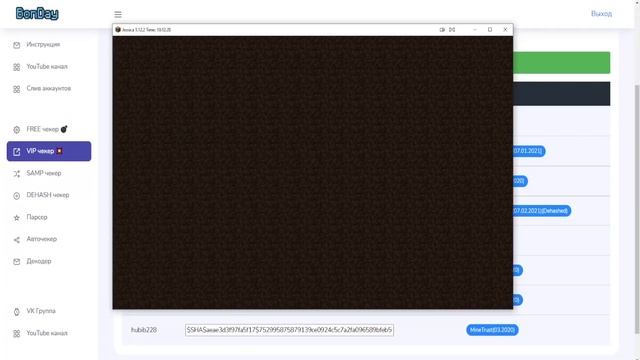Click the circle icon beside DEHASH чекер
The image size is (640, 360).
(x=16, y=196)
